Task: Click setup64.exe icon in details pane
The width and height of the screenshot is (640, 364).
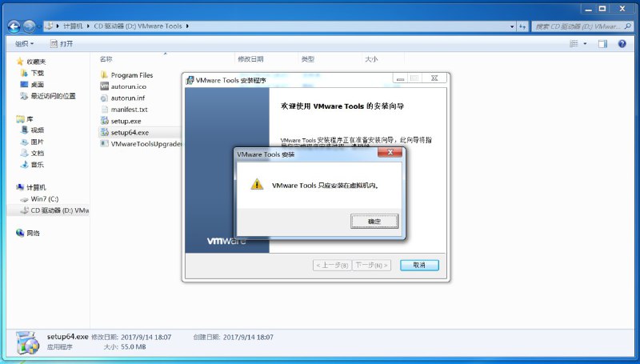Action: (28, 342)
